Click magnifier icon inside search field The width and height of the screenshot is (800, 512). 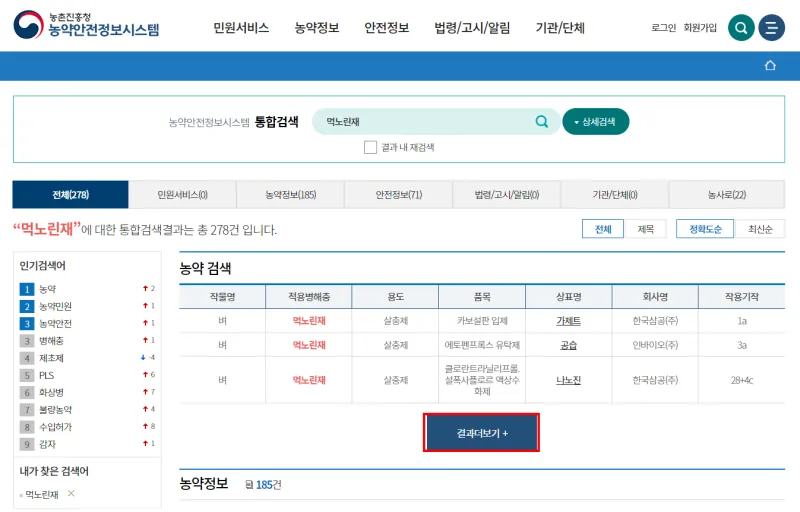point(542,122)
